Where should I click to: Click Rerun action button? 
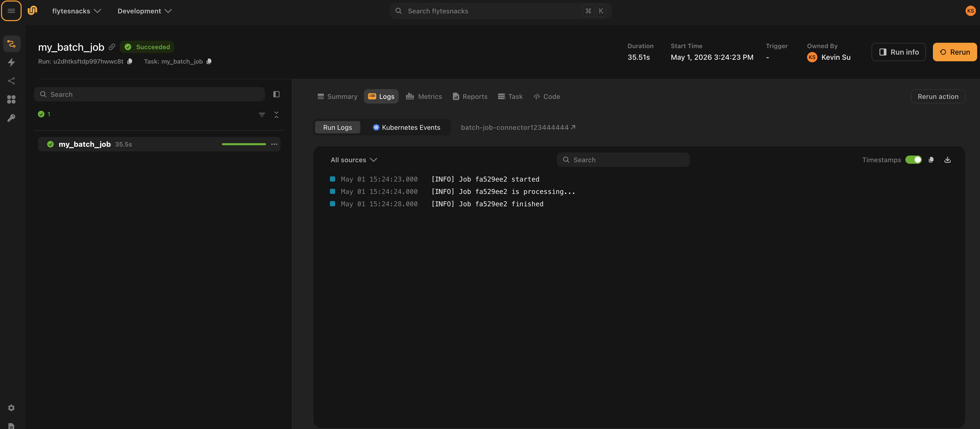938,97
